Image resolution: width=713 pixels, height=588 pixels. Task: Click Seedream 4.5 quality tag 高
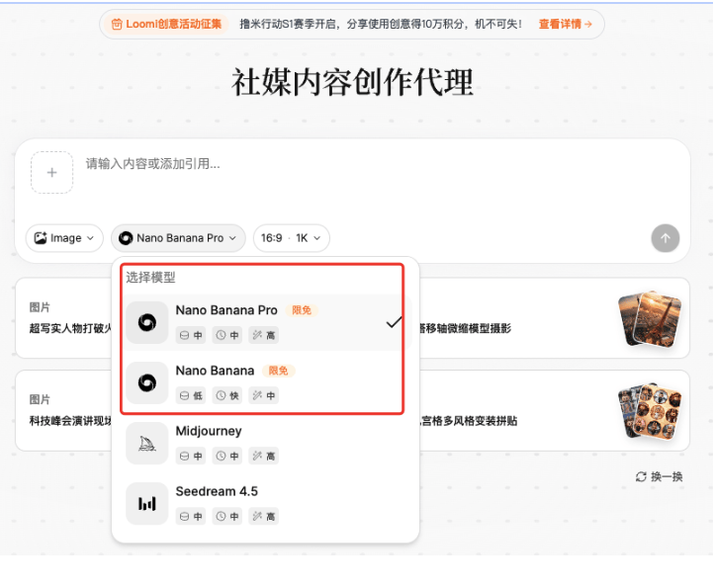pos(263,517)
